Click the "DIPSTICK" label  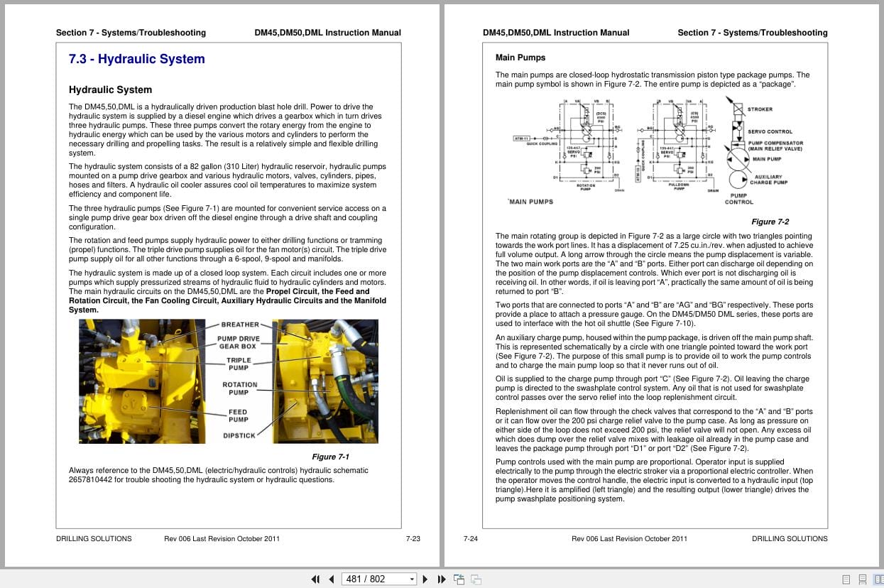pos(239,435)
